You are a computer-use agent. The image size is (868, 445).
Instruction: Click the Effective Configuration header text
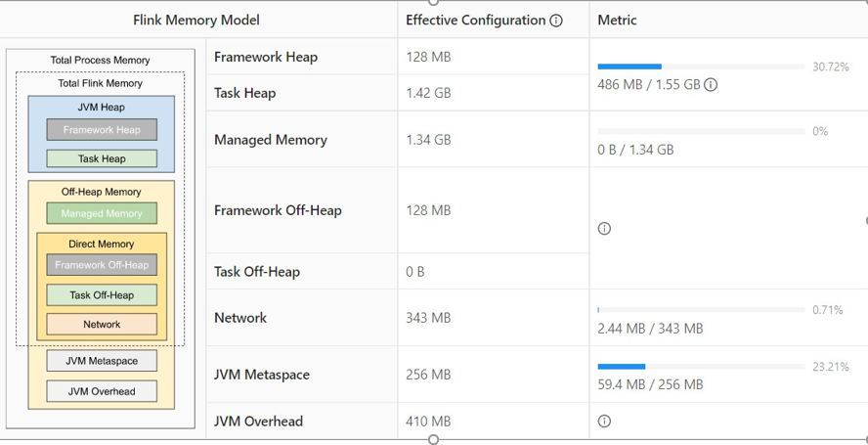click(x=476, y=21)
